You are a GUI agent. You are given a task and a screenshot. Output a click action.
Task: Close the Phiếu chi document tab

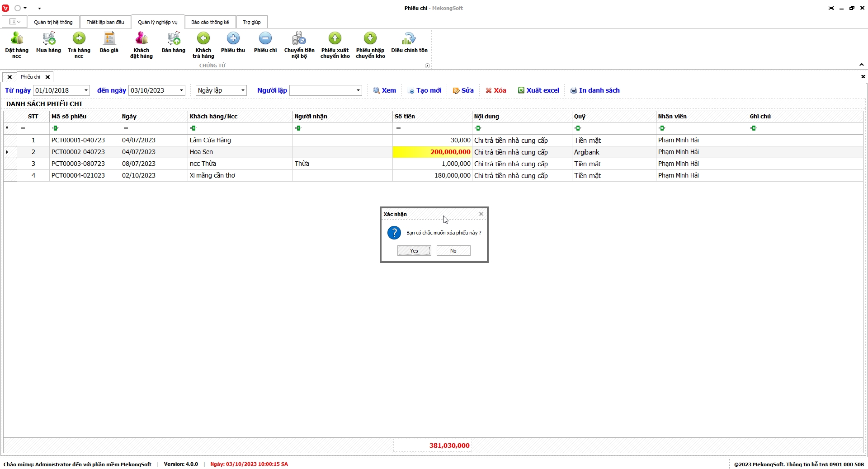[x=47, y=77]
